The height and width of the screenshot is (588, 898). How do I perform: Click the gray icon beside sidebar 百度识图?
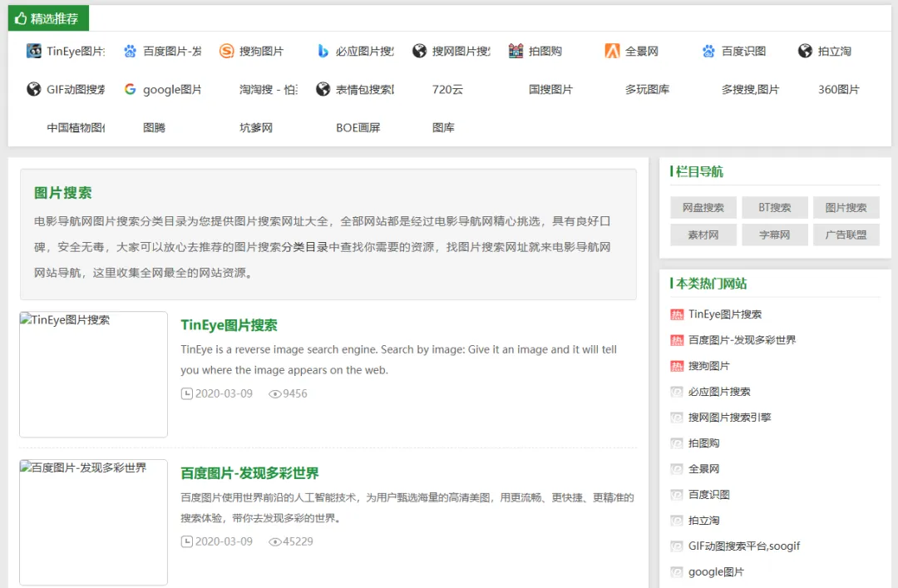(x=677, y=495)
